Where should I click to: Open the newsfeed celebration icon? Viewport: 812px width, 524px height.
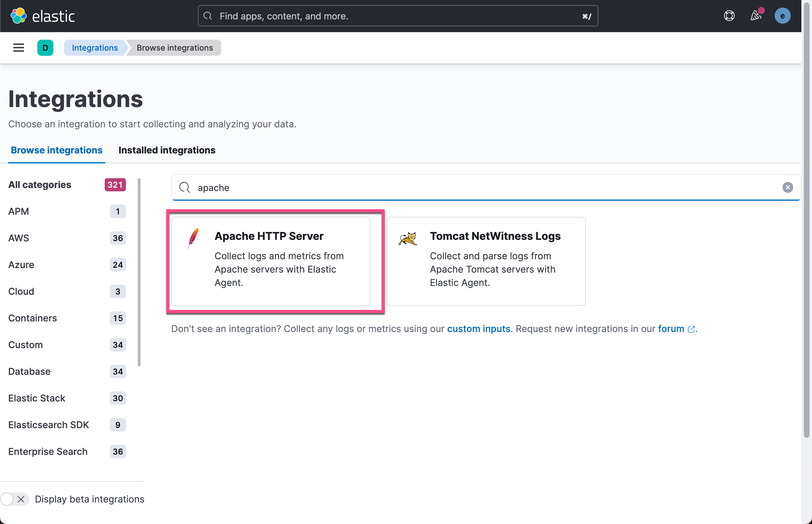[756, 16]
